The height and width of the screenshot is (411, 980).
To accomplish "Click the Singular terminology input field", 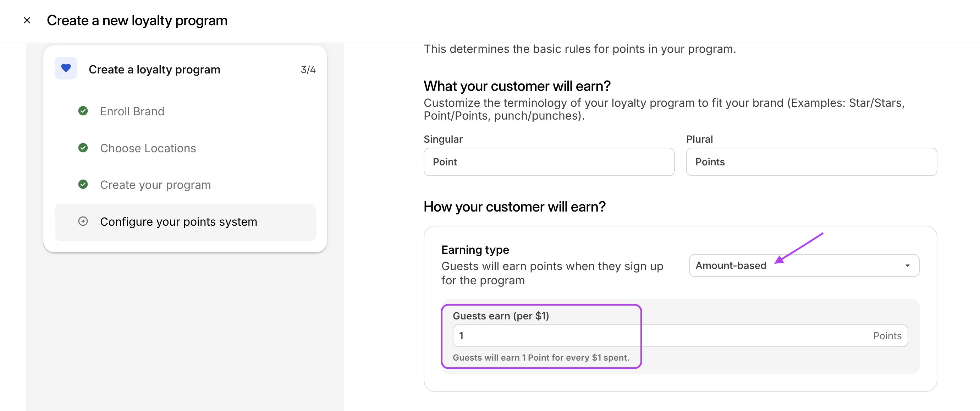I will [x=549, y=162].
